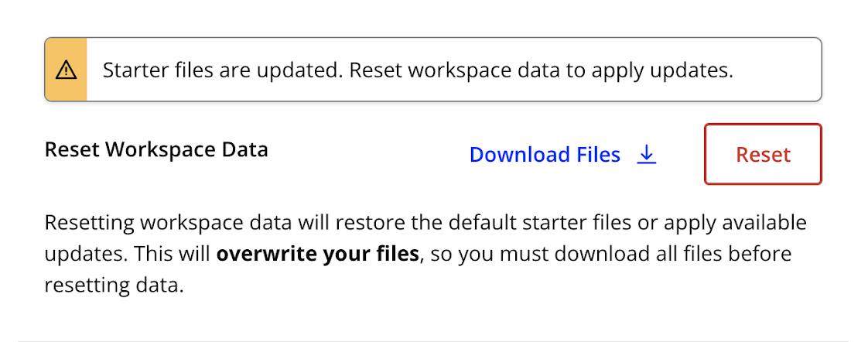This screenshot has height=342, width=868.
Task: Click the word 'updates.' at the end of the alert
Action: click(694, 71)
